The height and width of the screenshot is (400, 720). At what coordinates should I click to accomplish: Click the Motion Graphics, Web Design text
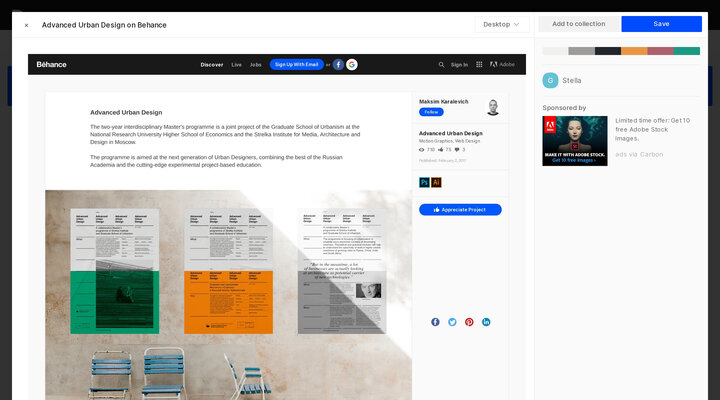(449, 141)
